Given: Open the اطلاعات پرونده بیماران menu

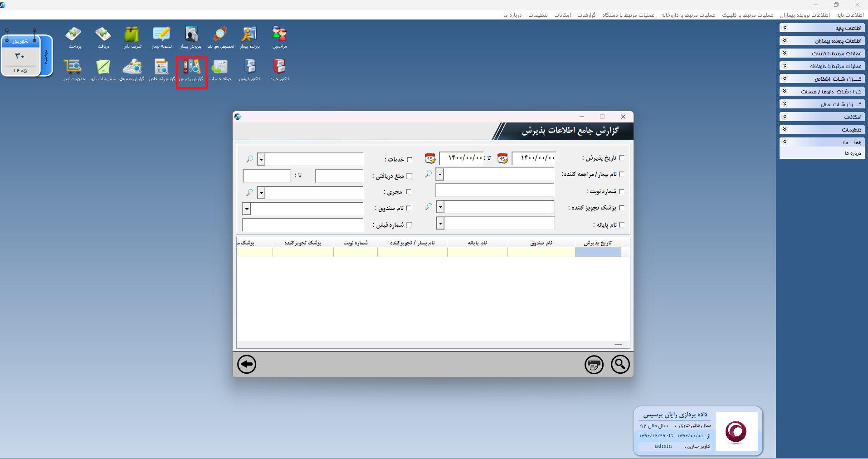Looking at the screenshot, I should [x=805, y=15].
